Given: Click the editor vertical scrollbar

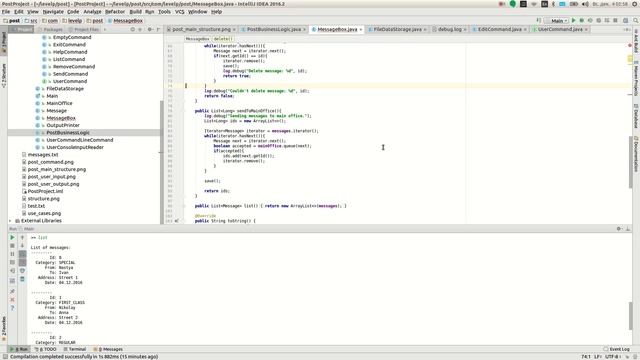Looking at the screenshot, I should pos(630,162).
